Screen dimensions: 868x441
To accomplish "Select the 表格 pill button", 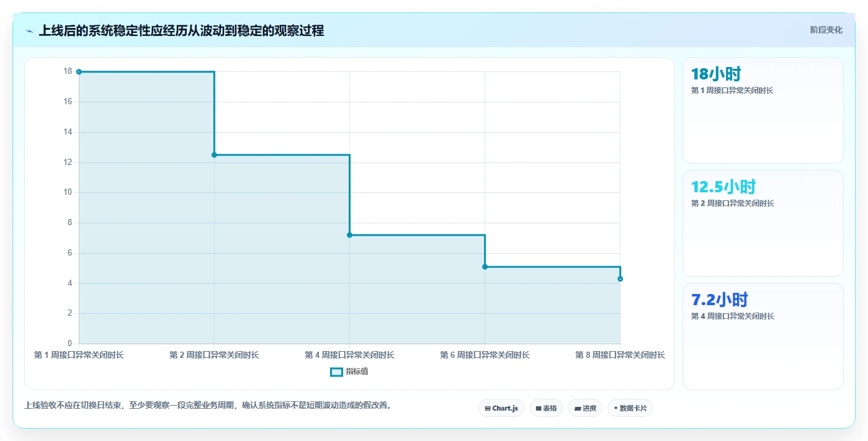I will 546,408.
